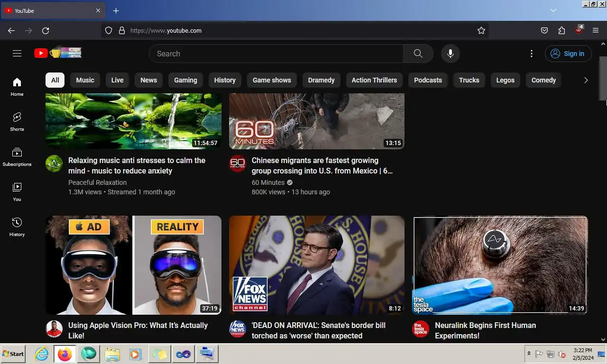This screenshot has height=364, width=607.
Task: Select the Gaming filter chip
Action: 185,80
